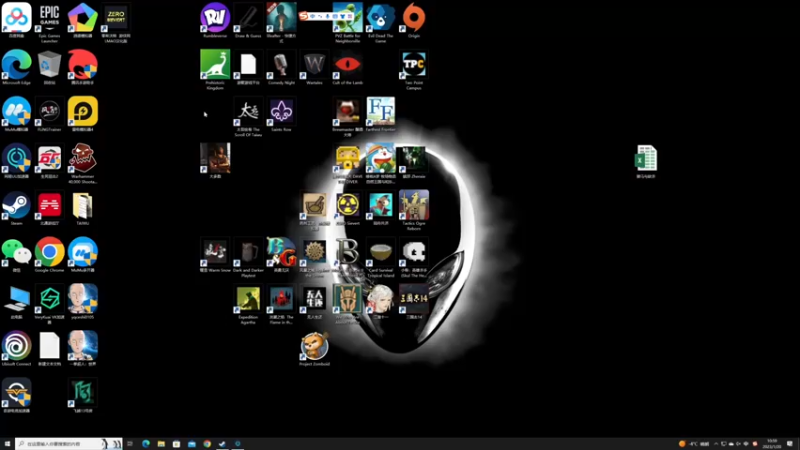Select the One Punch Man World icon
Viewport: 800px width, 450px height.
coord(83,346)
